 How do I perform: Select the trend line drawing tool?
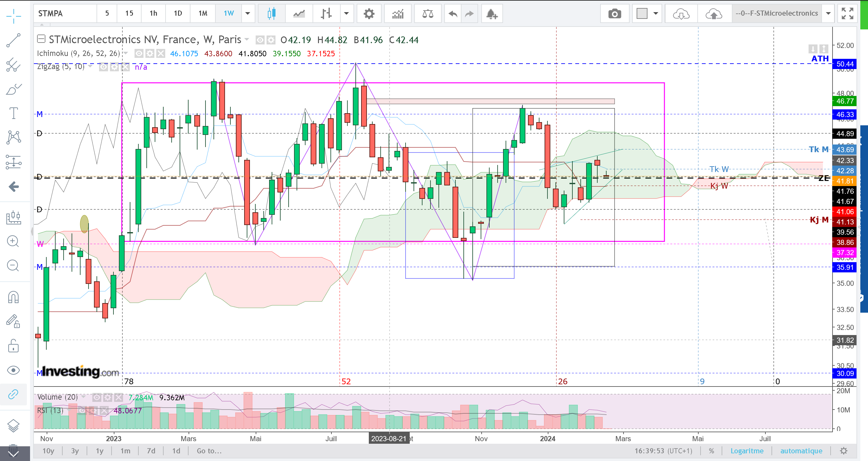[x=13, y=40]
